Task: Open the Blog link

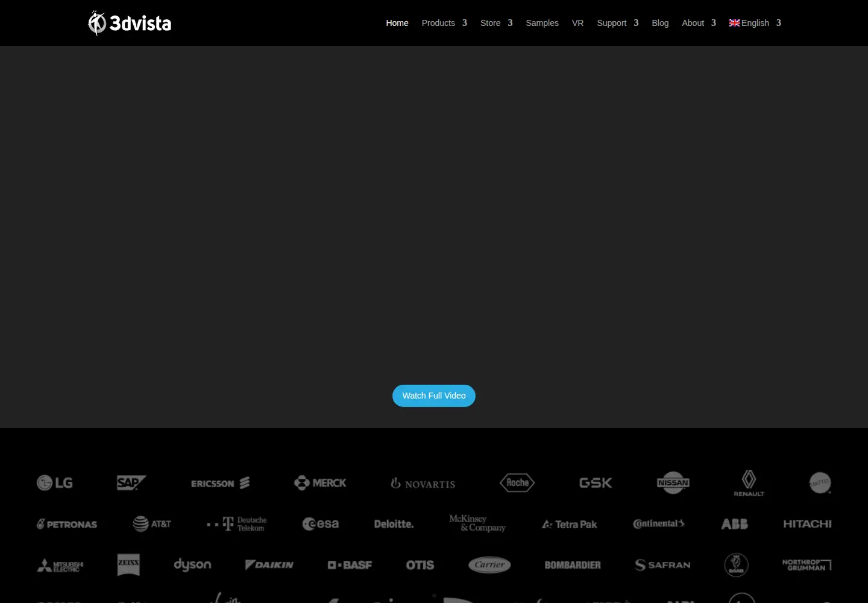Action: pyautogui.click(x=660, y=23)
